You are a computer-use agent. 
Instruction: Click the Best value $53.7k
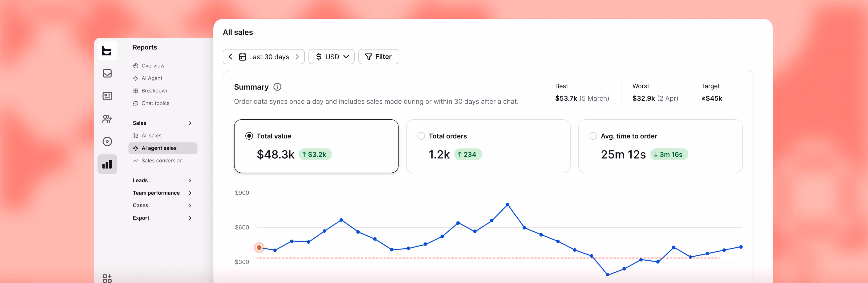point(566,99)
